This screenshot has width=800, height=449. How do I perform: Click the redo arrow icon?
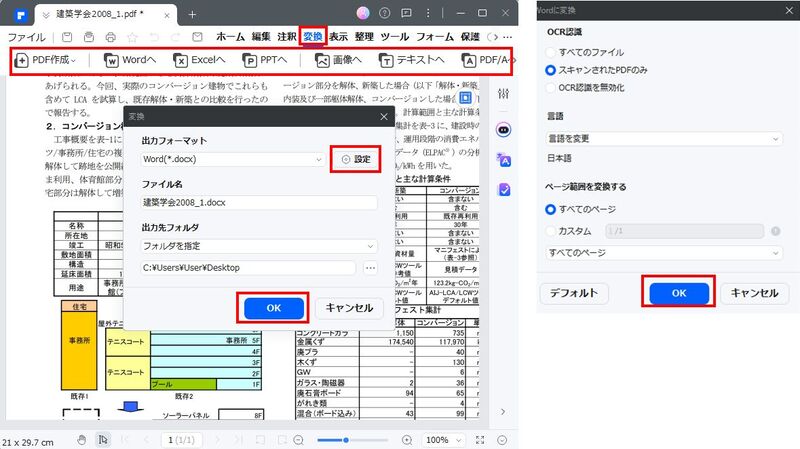[176, 37]
